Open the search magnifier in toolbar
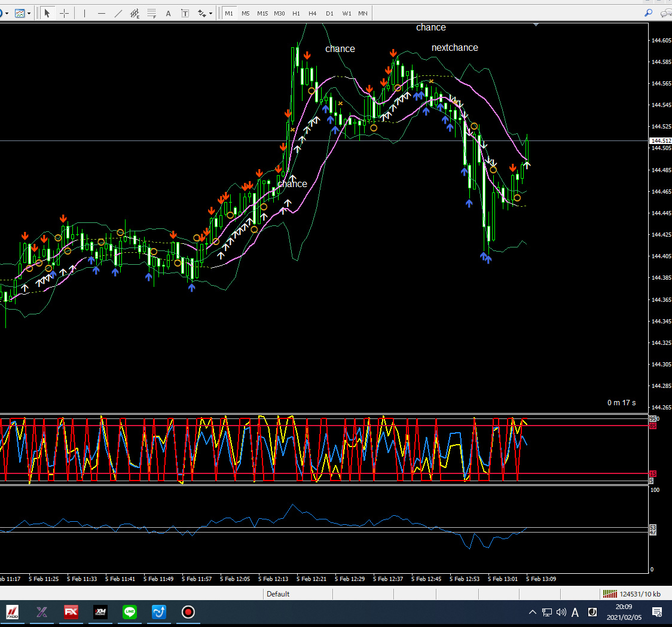This screenshot has height=627, width=672. click(x=649, y=13)
